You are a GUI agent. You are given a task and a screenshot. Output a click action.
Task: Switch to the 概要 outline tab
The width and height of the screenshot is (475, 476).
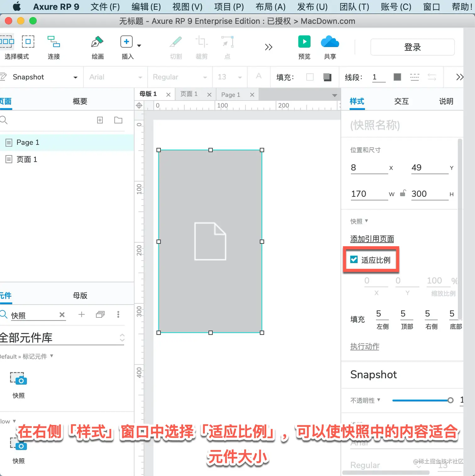click(80, 101)
